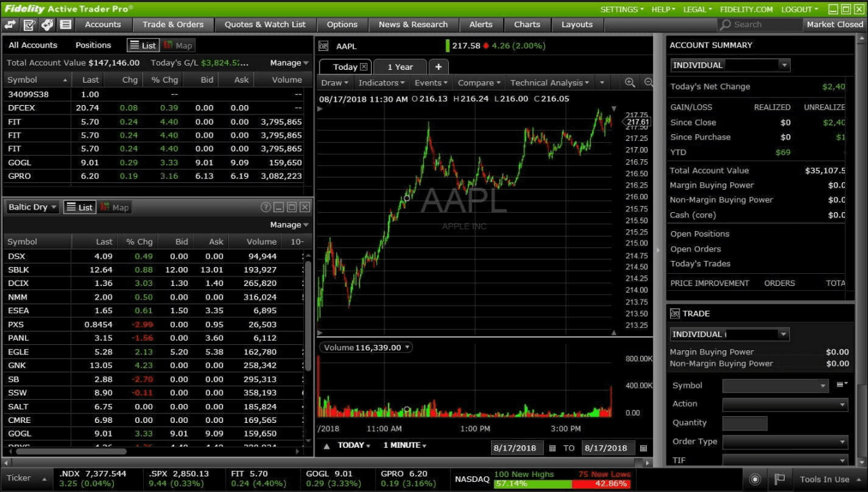This screenshot has width=868, height=492.
Task: Open the Indicators dropdown on chart
Action: point(381,83)
